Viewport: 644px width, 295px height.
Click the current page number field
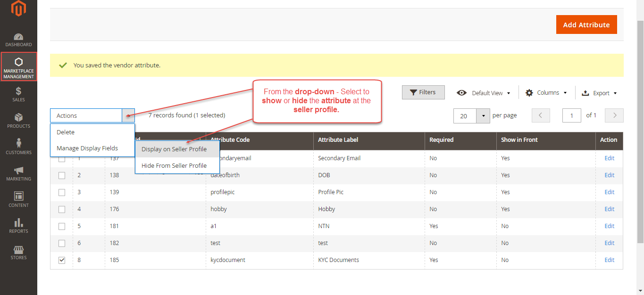pyautogui.click(x=572, y=115)
